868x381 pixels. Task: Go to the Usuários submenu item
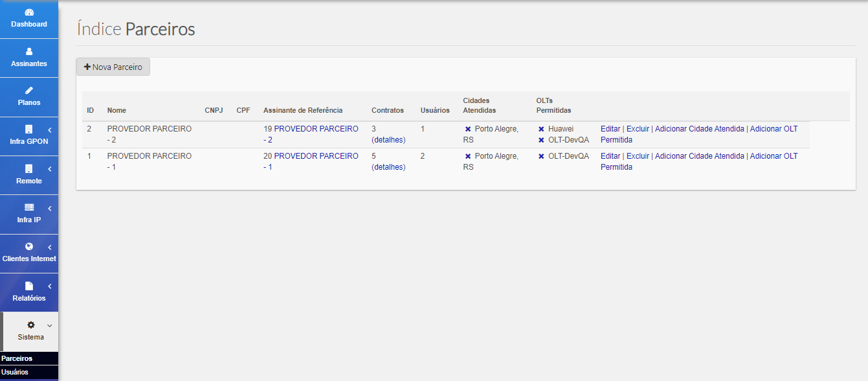click(x=15, y=372)
